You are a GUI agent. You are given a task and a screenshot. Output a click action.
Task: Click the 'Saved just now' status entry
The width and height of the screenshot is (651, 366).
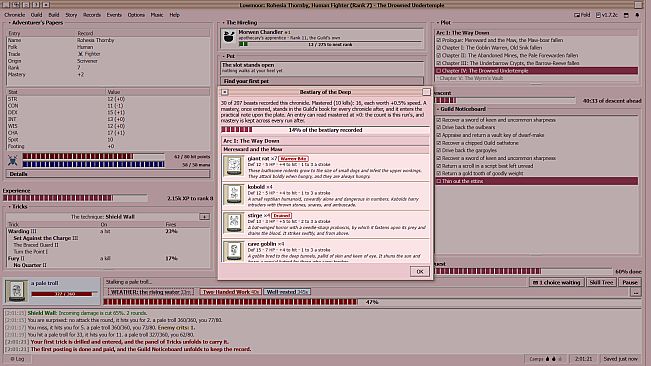pos(620,359)
